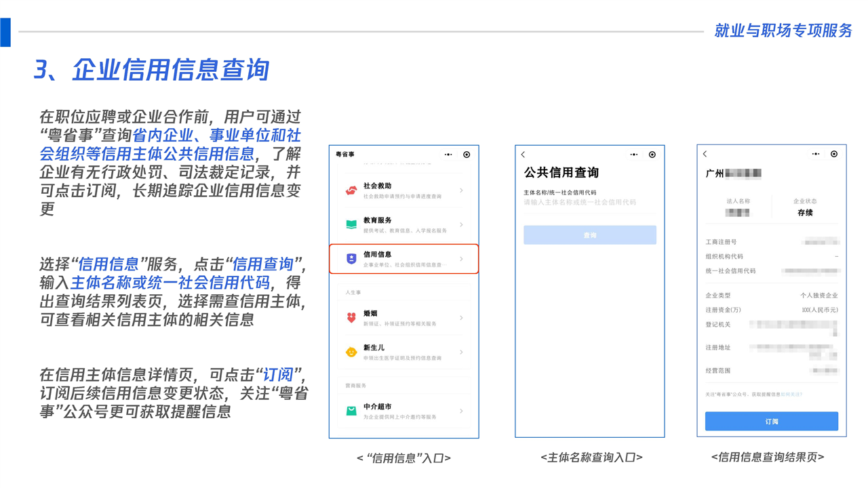Open more-options dots on company result screen
The width and height of the screenshot is (868, 488).
point(816,154)
